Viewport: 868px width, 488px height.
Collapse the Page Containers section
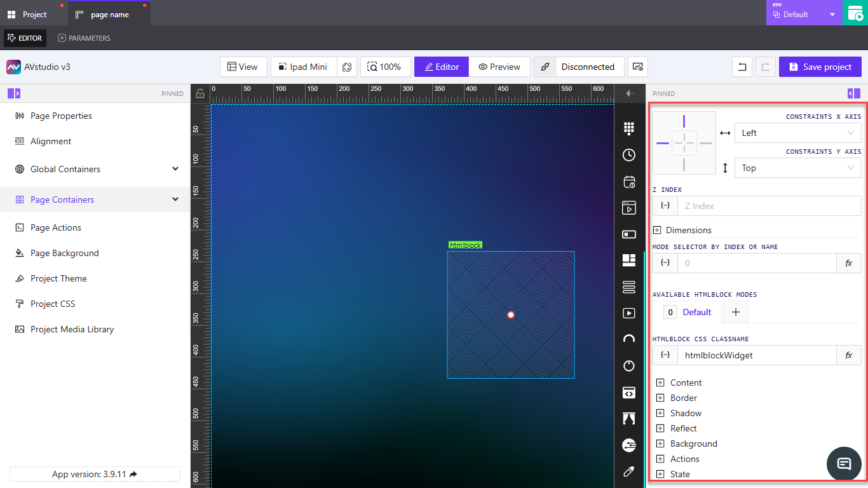coord(175,199)
